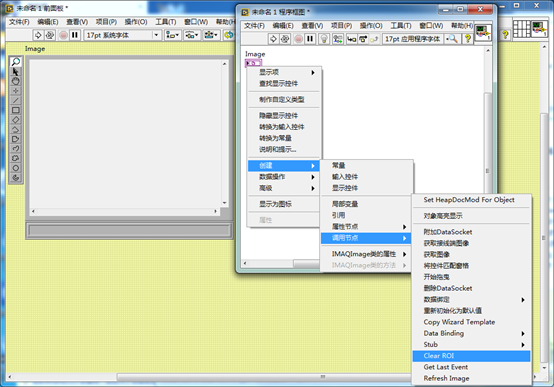Click Image display horizontal scrollbar right arrow
Image resolution: width=554 pixels, height=387 pixels.
216,211
